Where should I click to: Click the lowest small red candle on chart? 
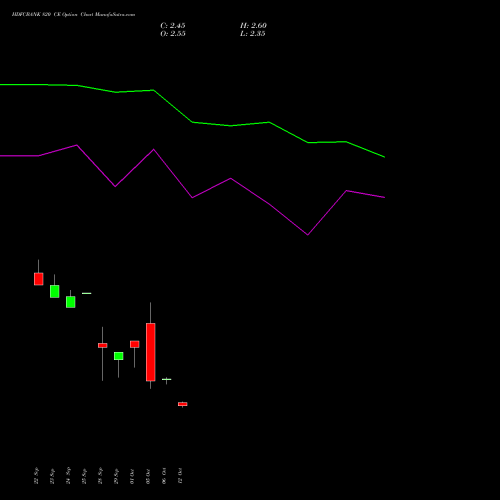(x=183, y=404)
